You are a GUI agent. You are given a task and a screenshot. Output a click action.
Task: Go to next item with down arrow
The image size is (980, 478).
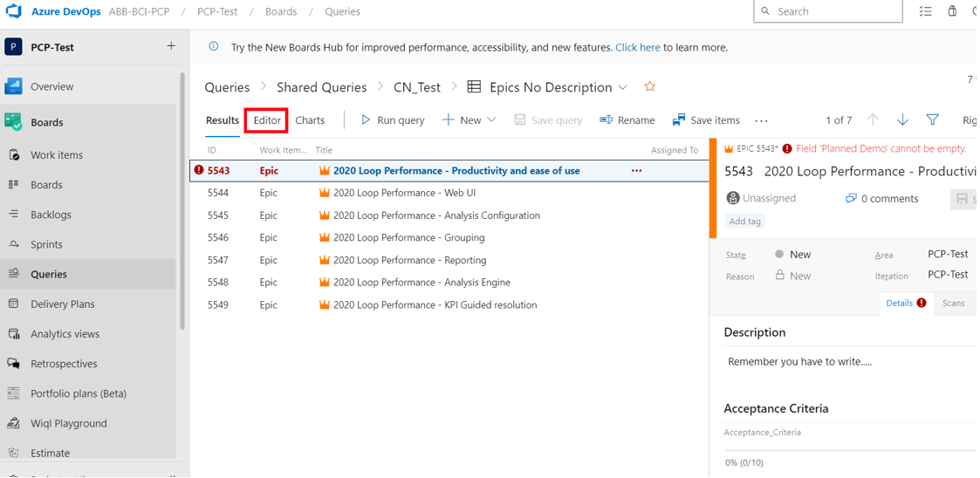pos(902,120)
